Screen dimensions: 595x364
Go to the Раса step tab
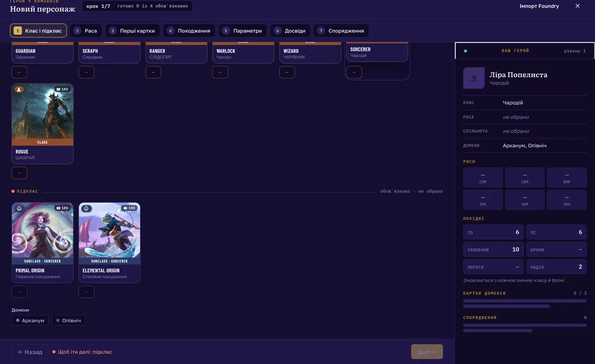tap(86, 31)
